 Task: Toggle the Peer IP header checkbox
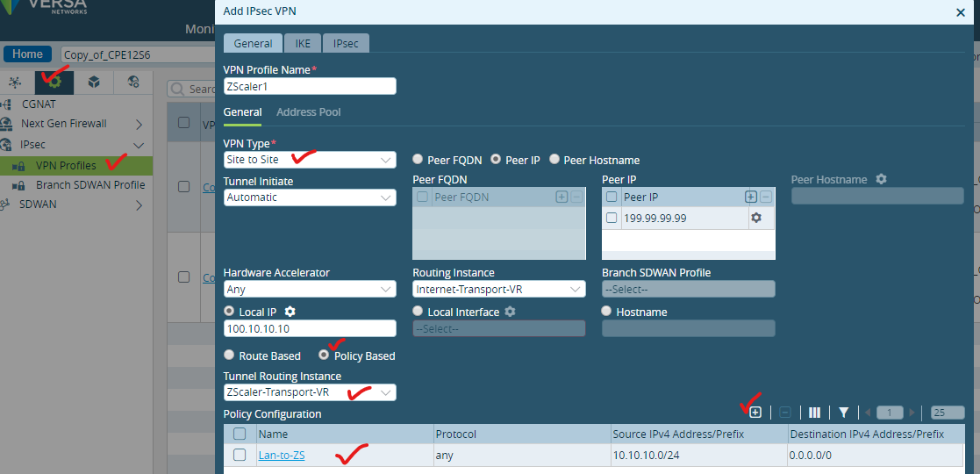coord(612,197)
